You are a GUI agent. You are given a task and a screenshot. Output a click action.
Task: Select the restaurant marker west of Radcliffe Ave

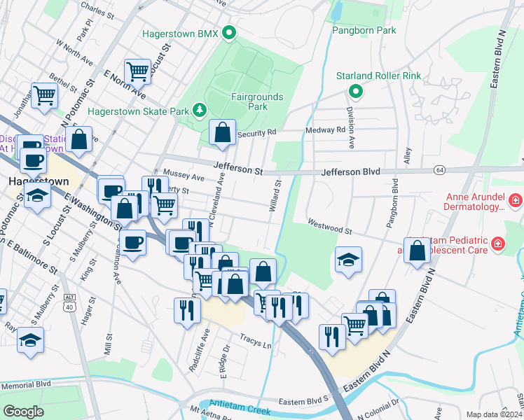[188, 312]
